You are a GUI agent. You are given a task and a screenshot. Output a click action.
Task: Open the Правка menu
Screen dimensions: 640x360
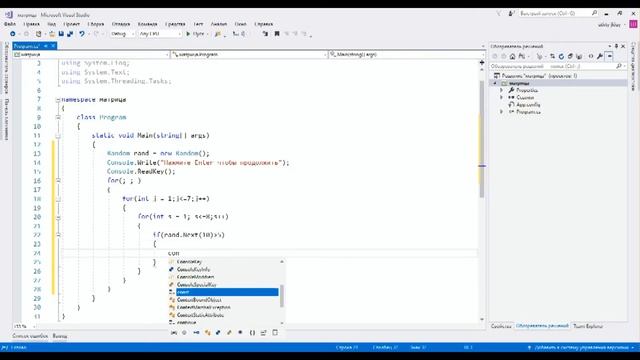click(31, 24)
